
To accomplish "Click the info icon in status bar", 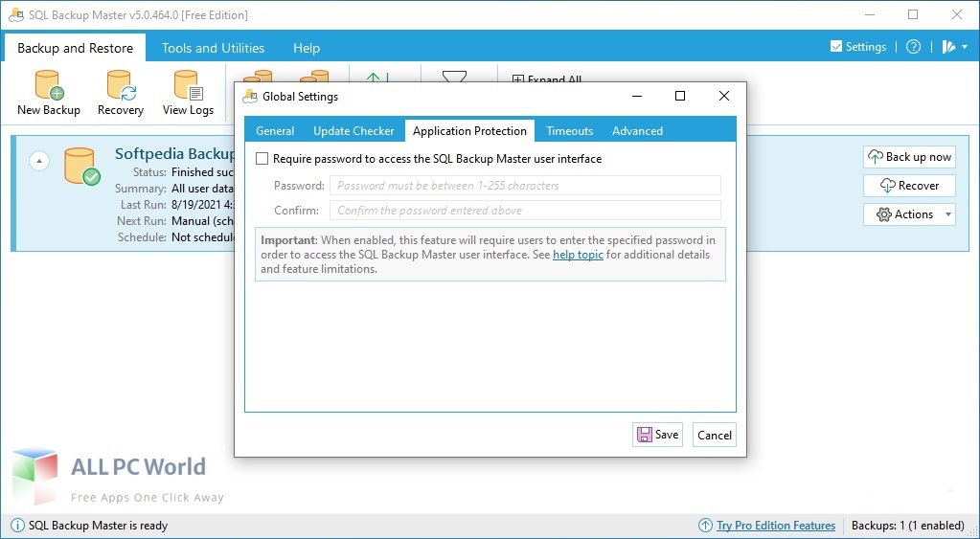I will [x=16, y=526].
